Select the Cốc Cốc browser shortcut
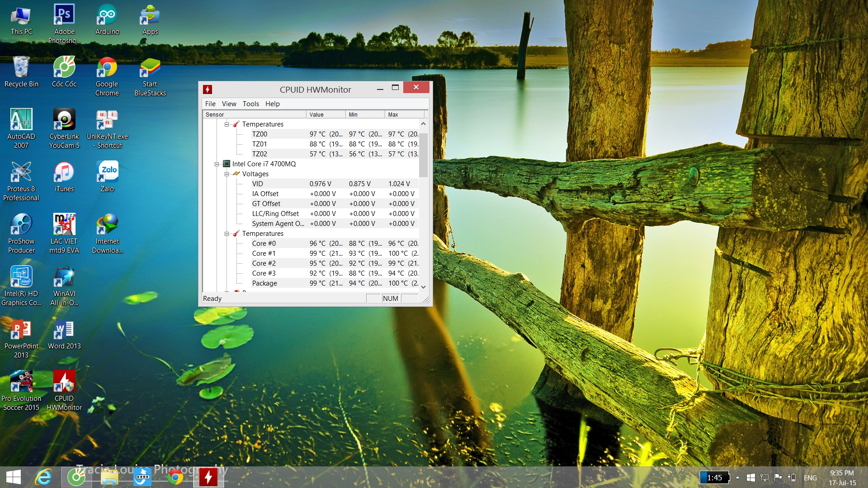868x488 pixels. pos(64,72)
